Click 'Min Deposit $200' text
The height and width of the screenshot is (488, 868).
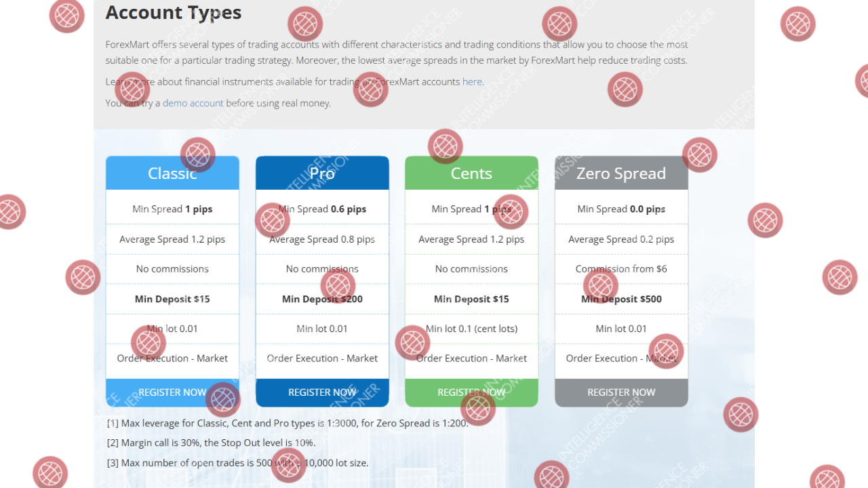pos(322,299)
